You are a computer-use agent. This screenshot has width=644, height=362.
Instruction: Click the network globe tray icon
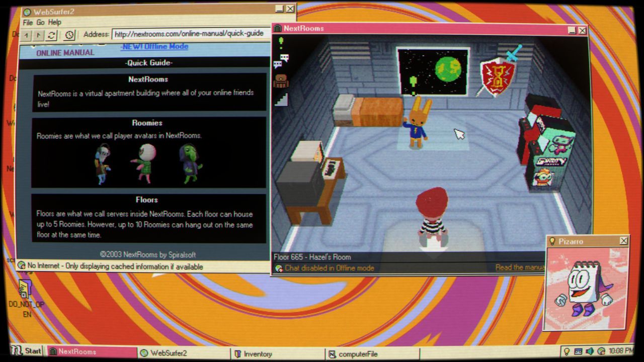click(600, 351)
